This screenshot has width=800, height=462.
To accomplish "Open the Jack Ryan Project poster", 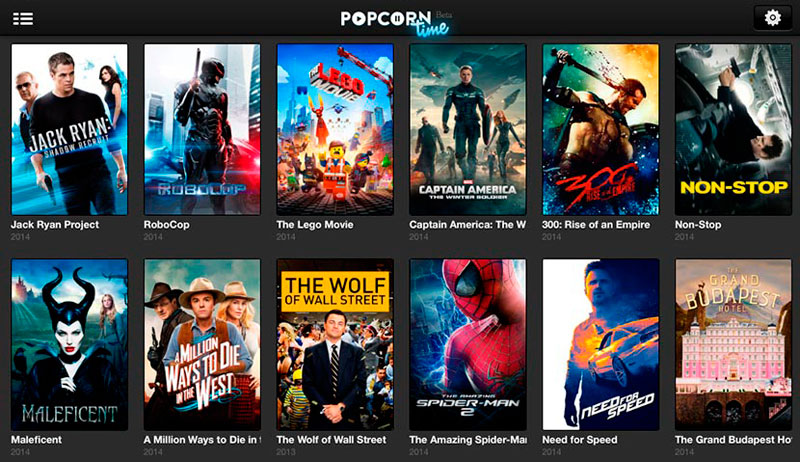I will coord(69,130).
